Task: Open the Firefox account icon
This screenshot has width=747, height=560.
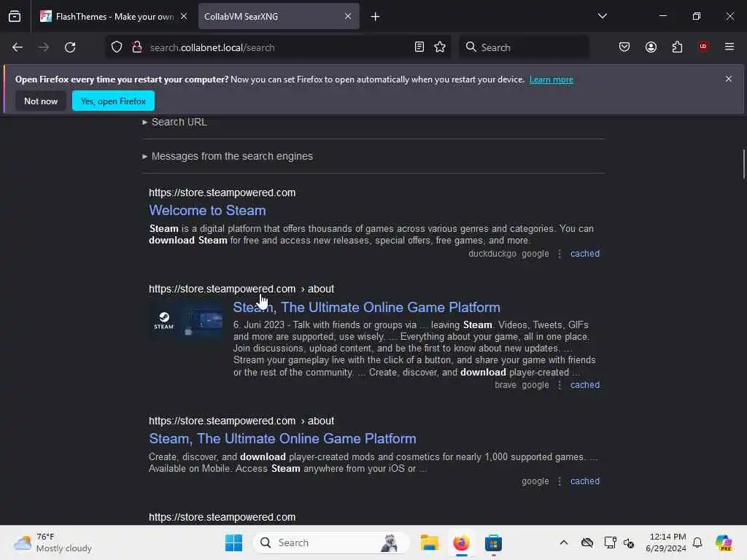Action: pos(651,47)
